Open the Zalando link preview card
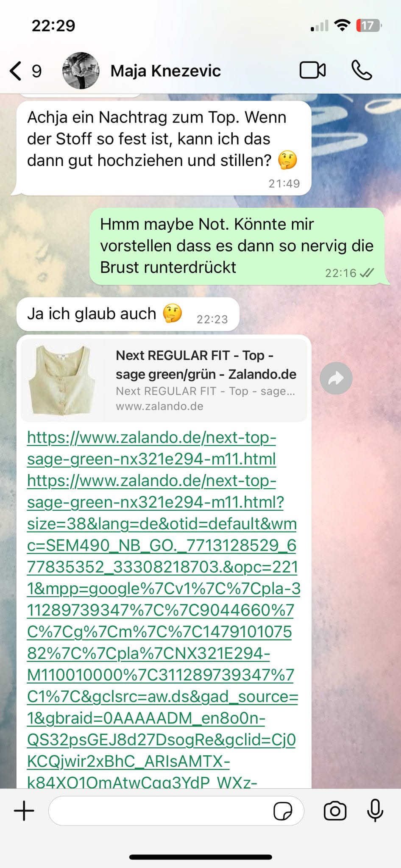 (x=164, y=380)
